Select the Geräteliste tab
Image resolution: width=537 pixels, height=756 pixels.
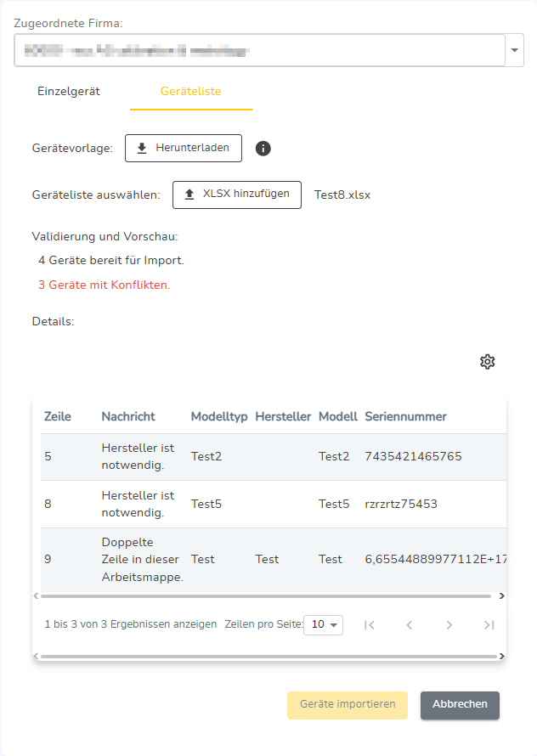click(x=190, y=91)
